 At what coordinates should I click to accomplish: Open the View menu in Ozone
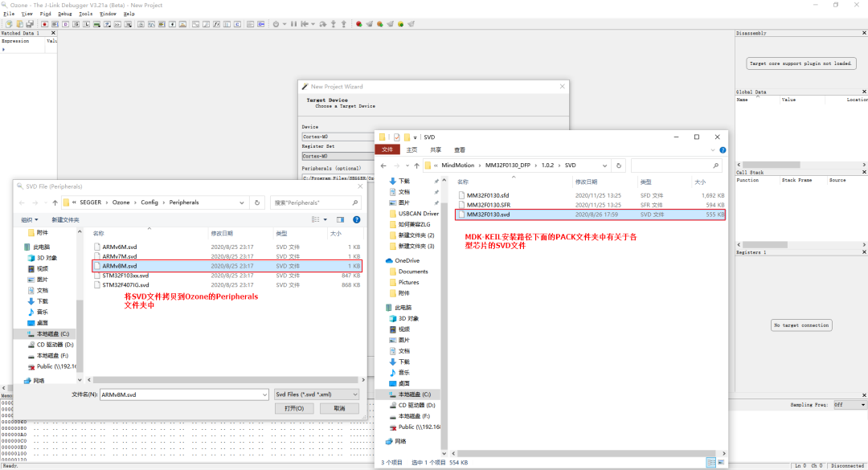click(27, 14)
